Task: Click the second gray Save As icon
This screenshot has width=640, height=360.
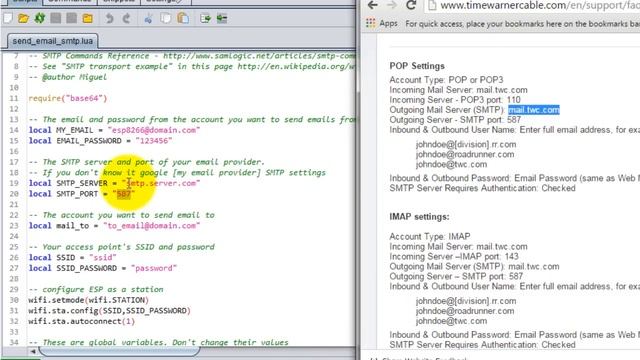Action: [x=71, y=18]
